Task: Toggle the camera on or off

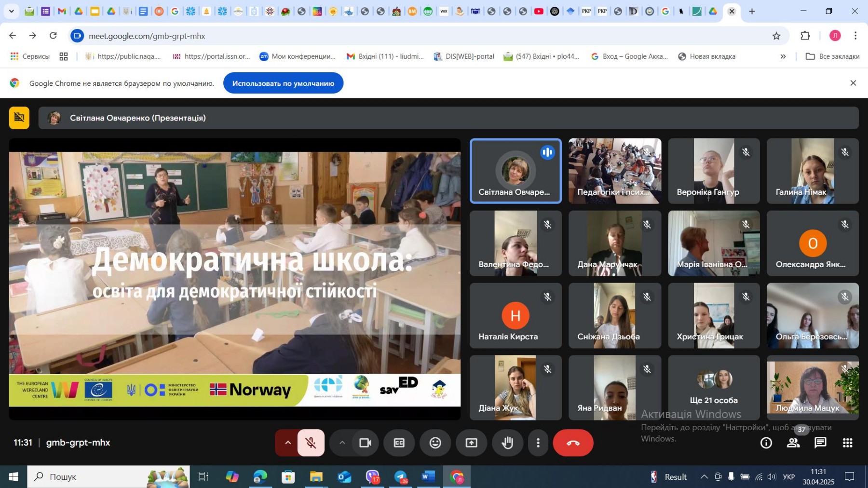Action: pos(365,443)
